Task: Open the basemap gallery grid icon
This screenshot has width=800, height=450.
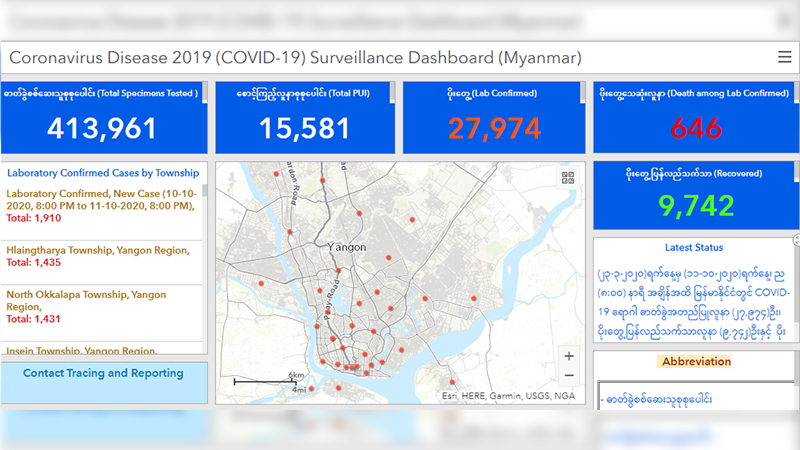Action: coord(568,178)
